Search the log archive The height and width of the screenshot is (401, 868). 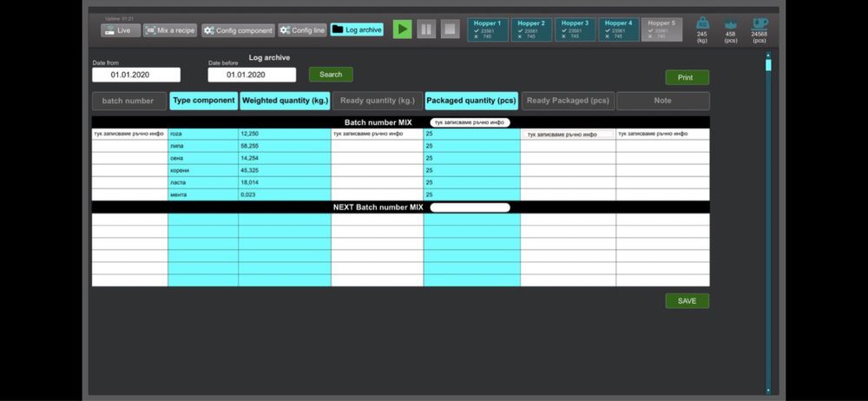[331, 75]
